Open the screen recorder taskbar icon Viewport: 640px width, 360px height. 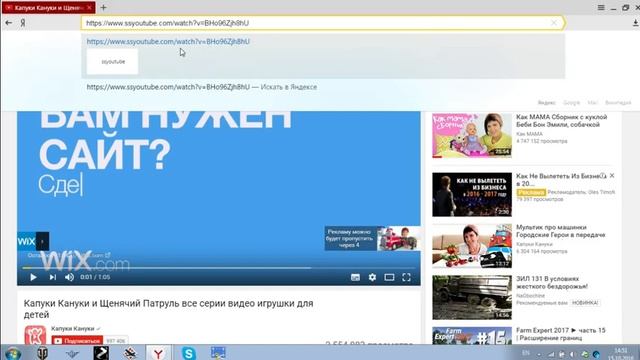(218, 353)
